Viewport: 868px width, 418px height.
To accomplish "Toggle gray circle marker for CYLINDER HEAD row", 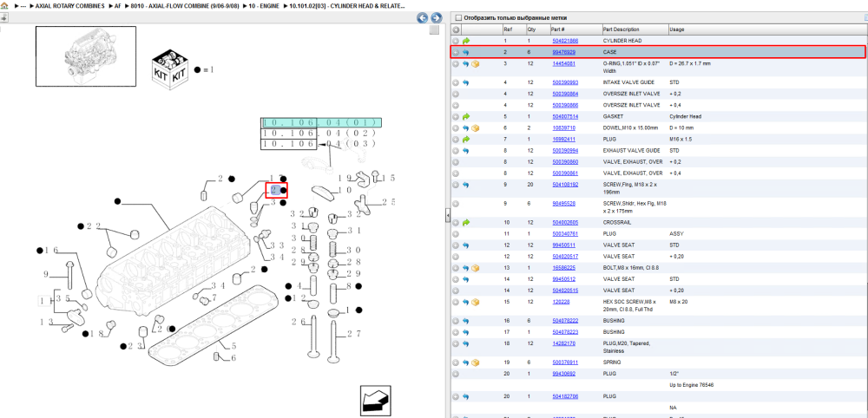I will coord(456,41).
